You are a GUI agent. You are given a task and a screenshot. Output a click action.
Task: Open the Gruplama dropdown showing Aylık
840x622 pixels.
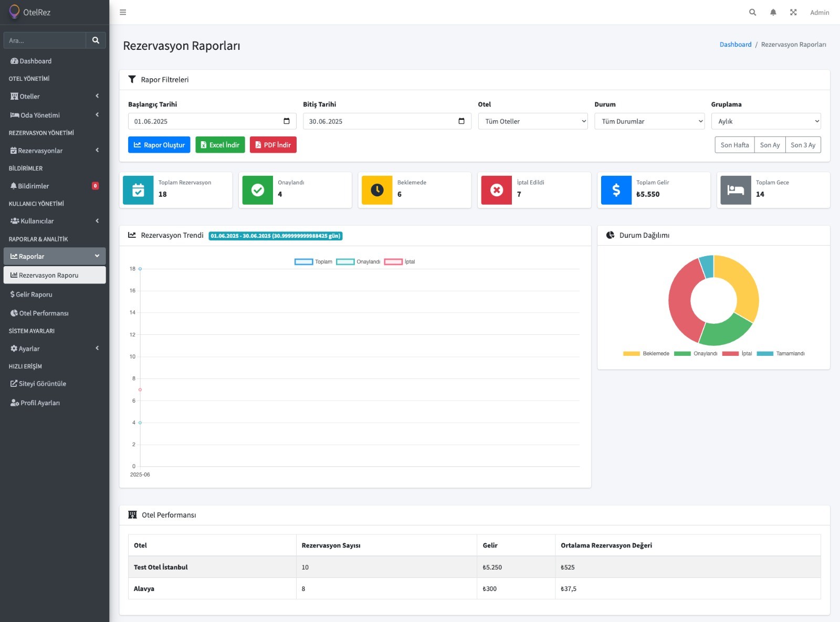pos(766,121)
